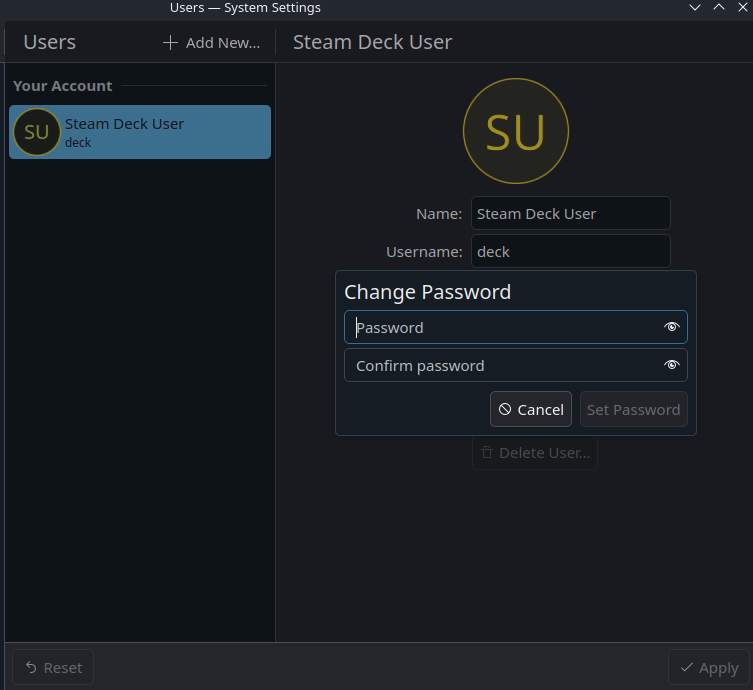Close the Users System Settings window

742,8
